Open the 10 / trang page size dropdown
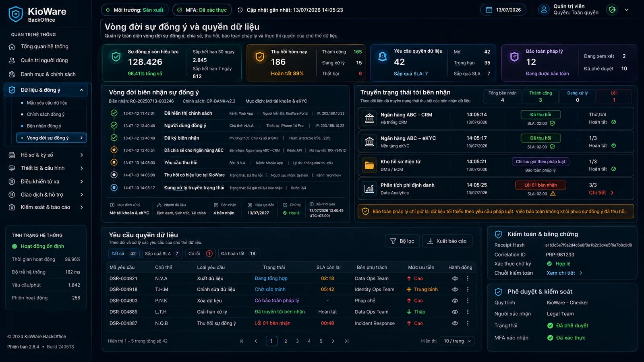 tap(457, 341)
